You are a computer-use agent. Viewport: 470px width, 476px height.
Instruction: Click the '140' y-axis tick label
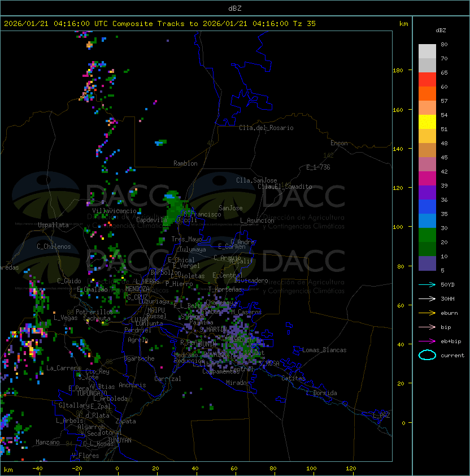click(398, 149)
